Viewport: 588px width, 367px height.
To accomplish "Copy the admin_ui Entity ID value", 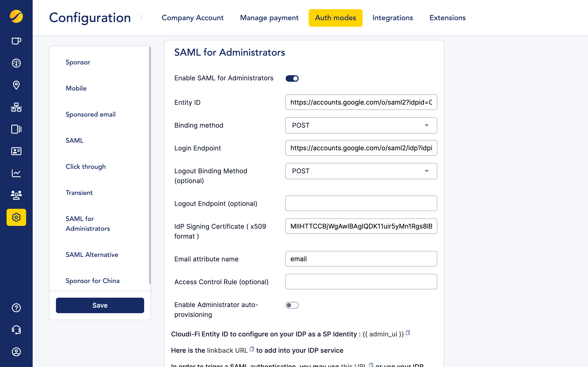I will tap(408, 333).
